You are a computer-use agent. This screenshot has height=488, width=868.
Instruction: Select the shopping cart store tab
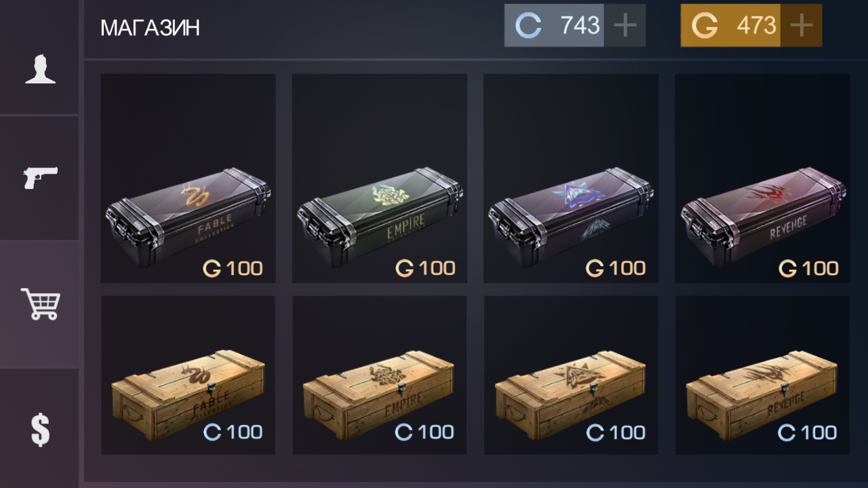click(x=40, y=304)
